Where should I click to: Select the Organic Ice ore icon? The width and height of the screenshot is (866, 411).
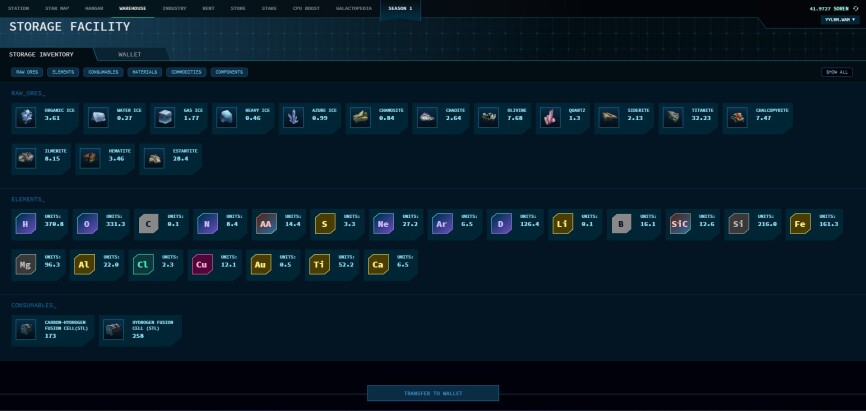tap(25, 118)
